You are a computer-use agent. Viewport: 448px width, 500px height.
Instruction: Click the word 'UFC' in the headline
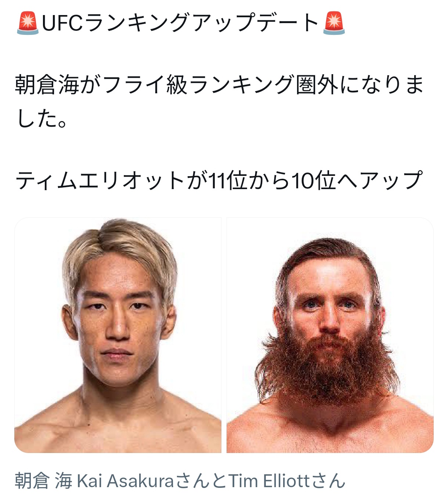click(62, 23)
